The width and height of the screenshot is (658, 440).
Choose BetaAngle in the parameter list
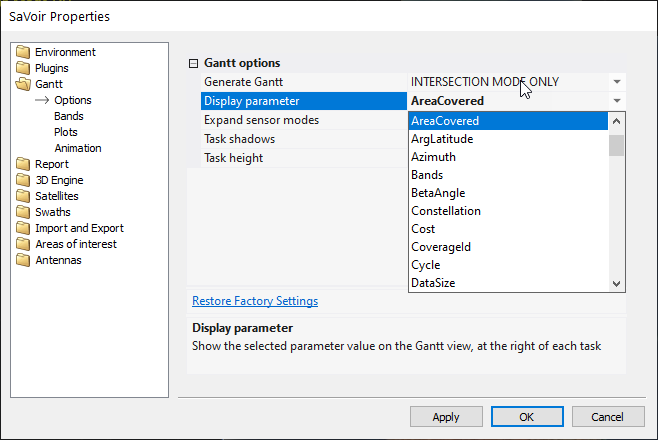click(438, 193)
